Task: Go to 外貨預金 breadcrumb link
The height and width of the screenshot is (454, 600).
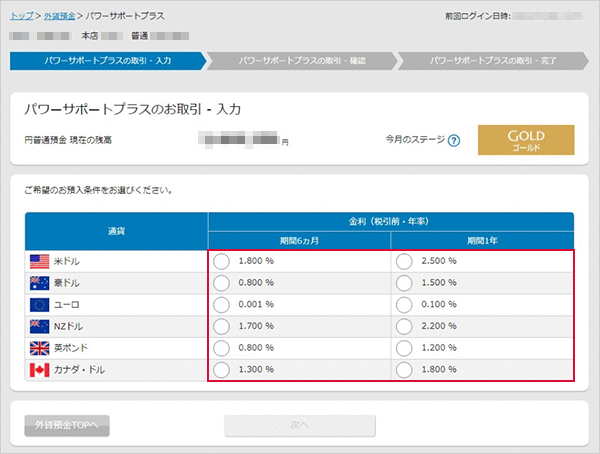Action: pyautogui.click(x=59, y=17)
